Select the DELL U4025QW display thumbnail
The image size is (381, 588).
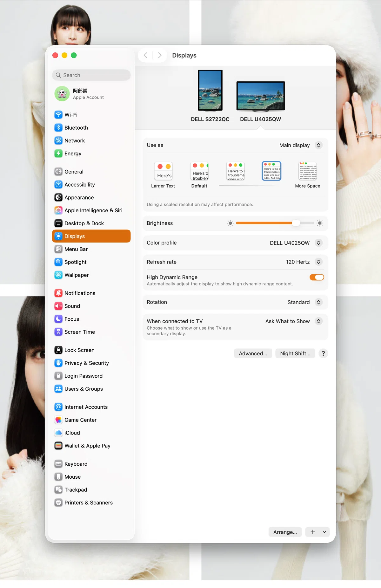pos(261,96)
